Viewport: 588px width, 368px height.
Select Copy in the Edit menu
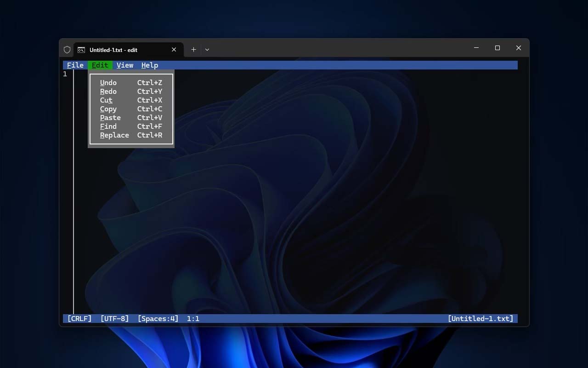click(x=131, y=109)
